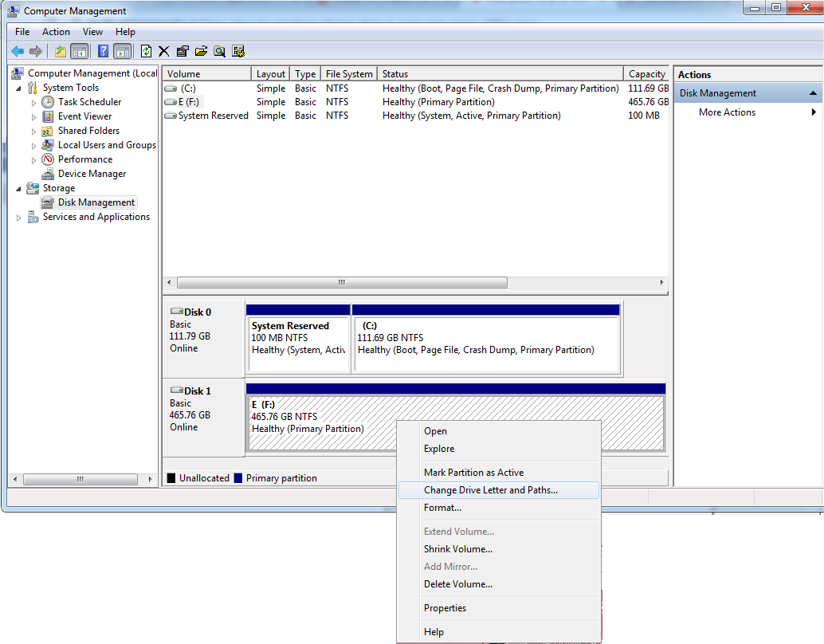Toggle the Show/Hide Action Pane button
The image size is (824, 644).
click(122, 51)
